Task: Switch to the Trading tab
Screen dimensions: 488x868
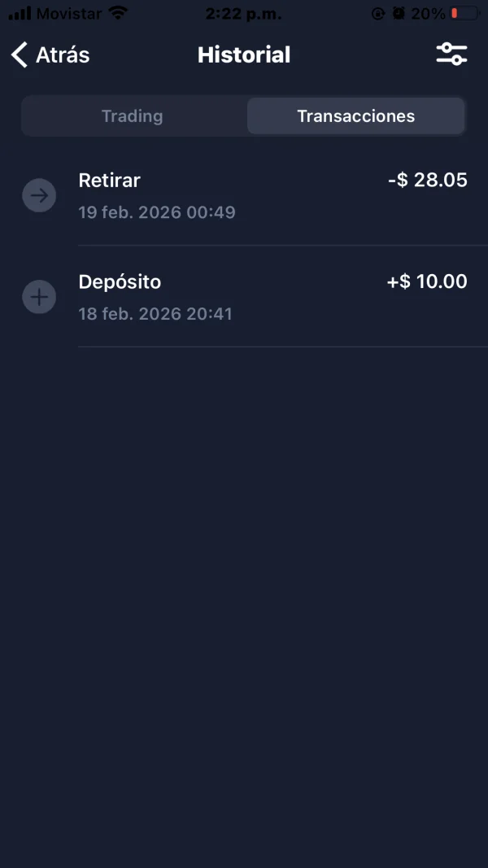Action: [133, 116]
